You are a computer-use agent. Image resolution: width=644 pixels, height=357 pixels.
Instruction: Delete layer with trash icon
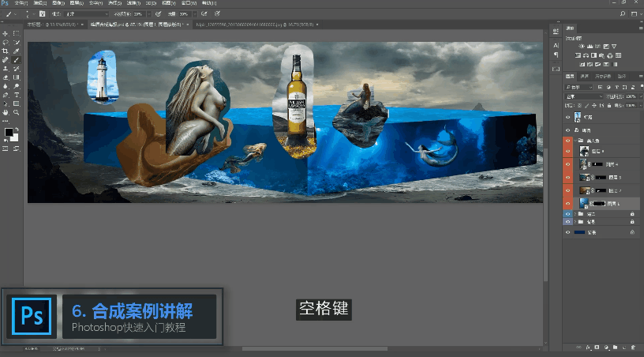633,348
